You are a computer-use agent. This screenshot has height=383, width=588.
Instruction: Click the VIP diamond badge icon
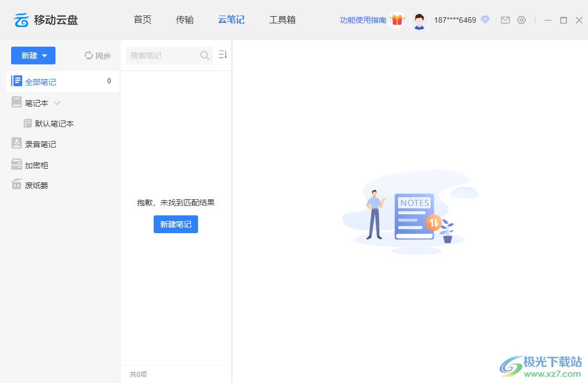tap(485, 19)
